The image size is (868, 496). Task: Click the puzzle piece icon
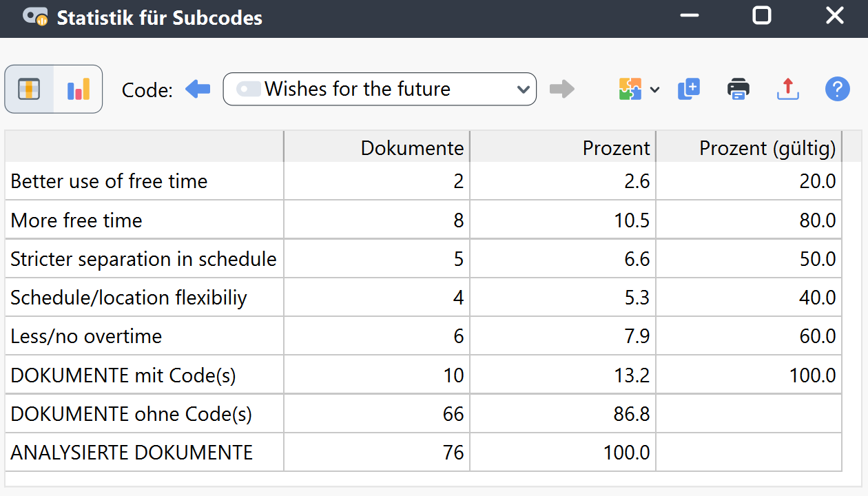click(x=630, y=89)
